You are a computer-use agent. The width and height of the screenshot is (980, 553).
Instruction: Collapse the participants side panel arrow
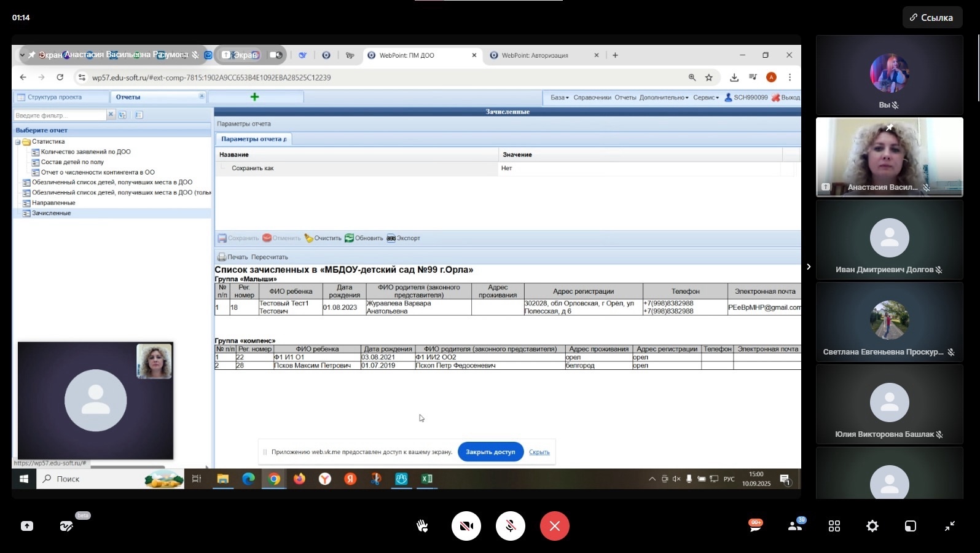pyautogui.click(x=809, y=267)
